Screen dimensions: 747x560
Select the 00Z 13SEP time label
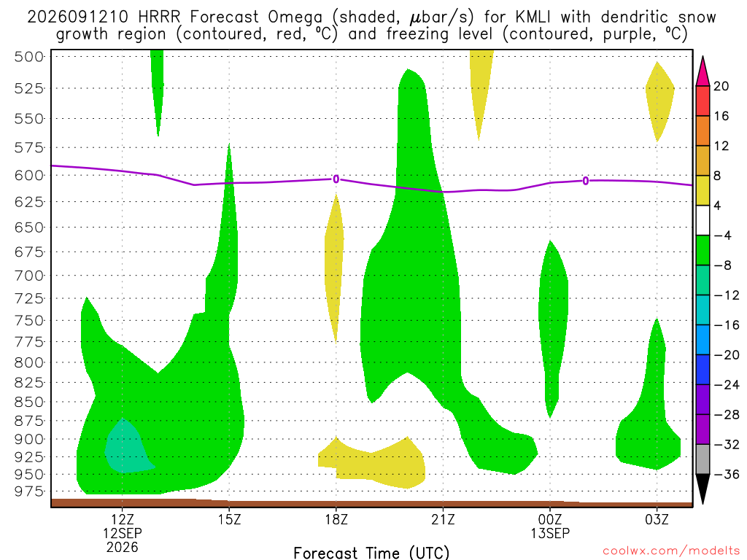[550, 526]
